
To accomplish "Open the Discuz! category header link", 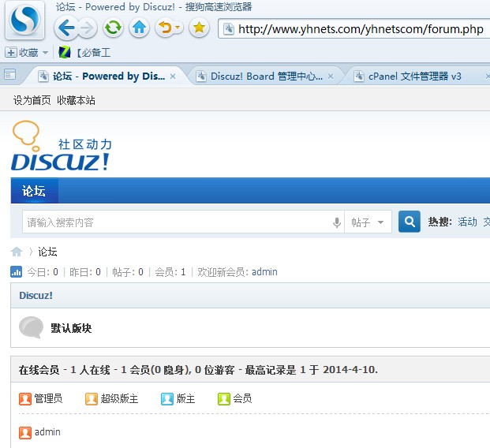I will pyautogui.click(x=36, y=296).
